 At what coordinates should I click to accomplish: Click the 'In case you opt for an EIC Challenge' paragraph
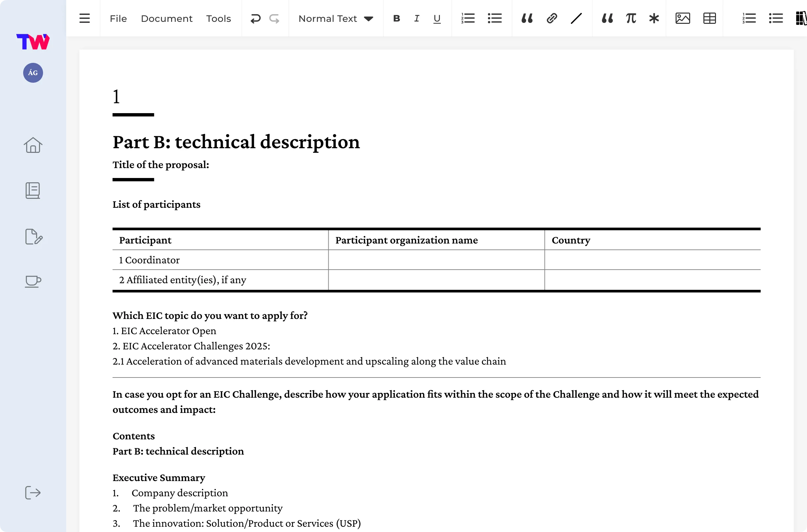[436, 402]
